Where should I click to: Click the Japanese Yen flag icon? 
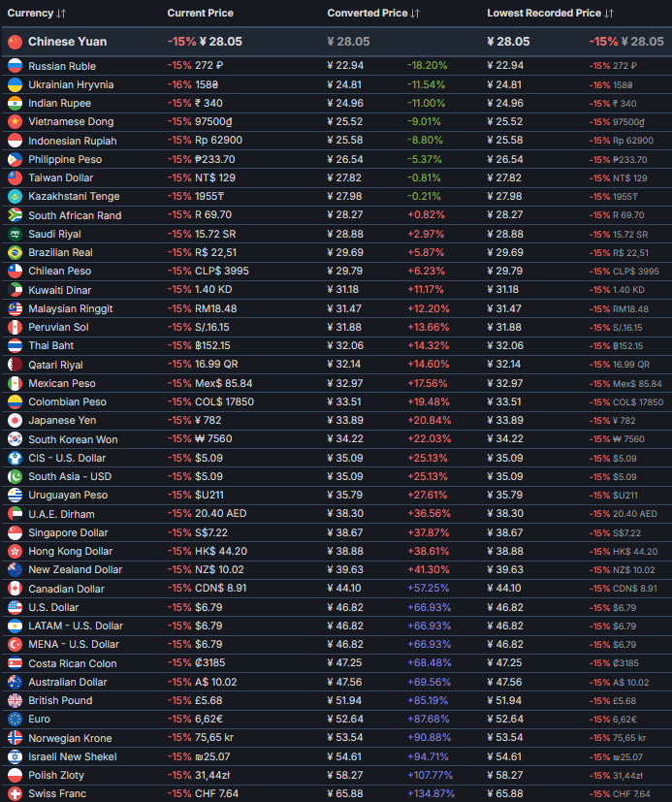(15, 421)
